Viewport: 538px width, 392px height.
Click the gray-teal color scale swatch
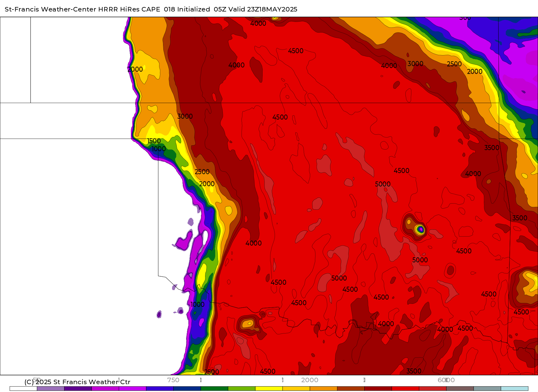coord(487,388)
